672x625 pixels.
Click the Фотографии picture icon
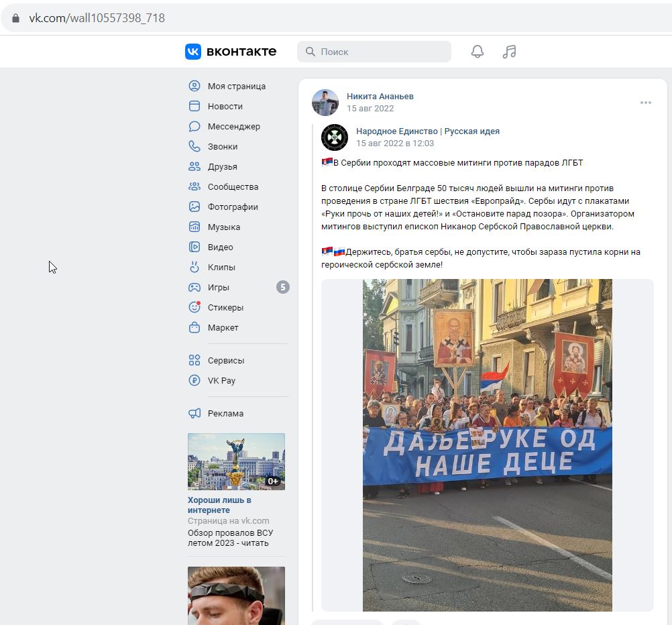pos(194,207)
